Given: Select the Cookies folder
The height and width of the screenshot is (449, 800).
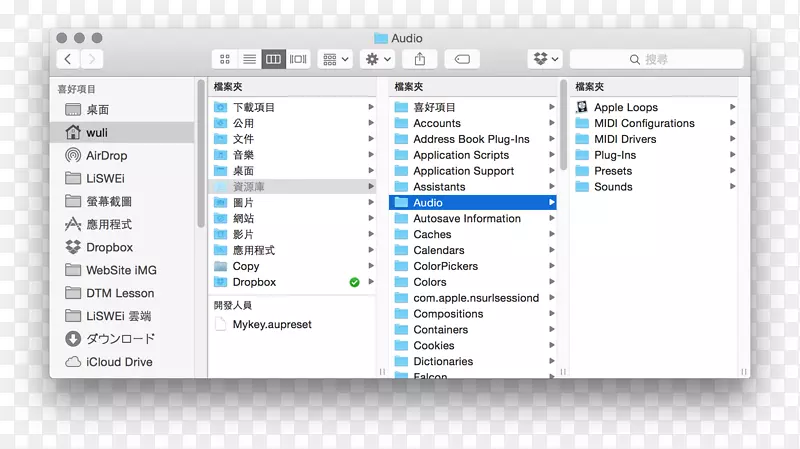Looking at the screenshot, I should click(472, 345).
